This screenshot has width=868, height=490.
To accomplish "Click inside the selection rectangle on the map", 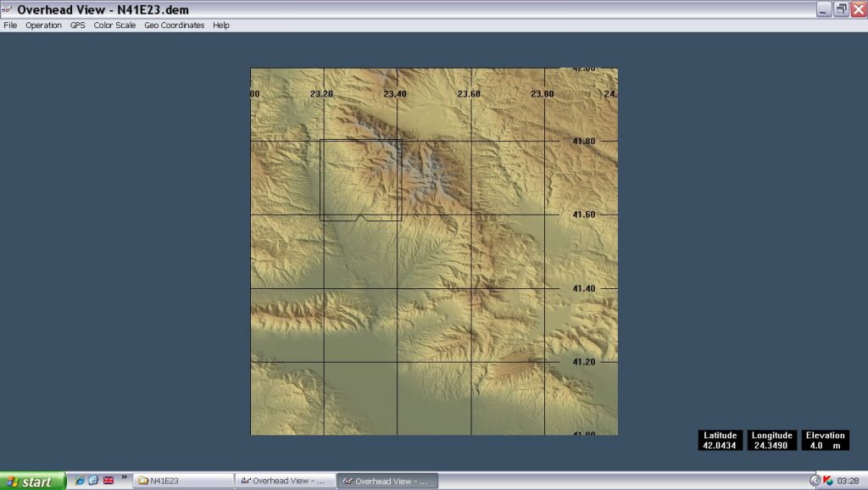I will (x=360, y=180).
